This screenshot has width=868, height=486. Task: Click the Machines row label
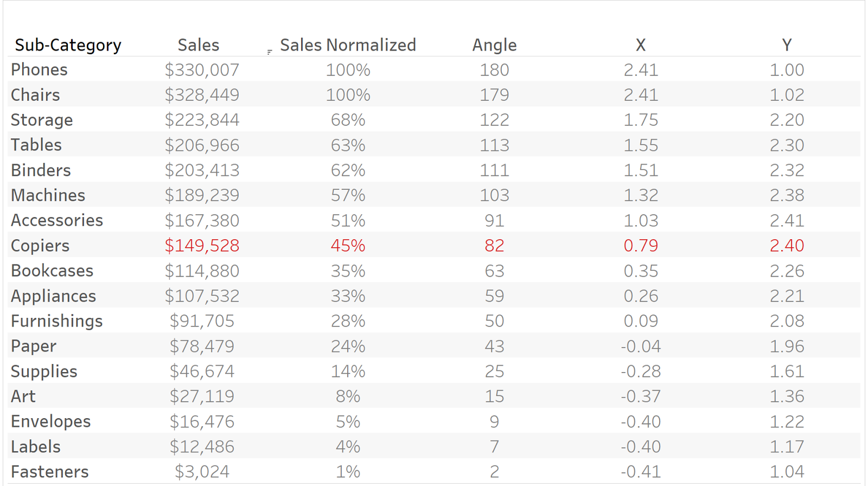click(48, 195)
